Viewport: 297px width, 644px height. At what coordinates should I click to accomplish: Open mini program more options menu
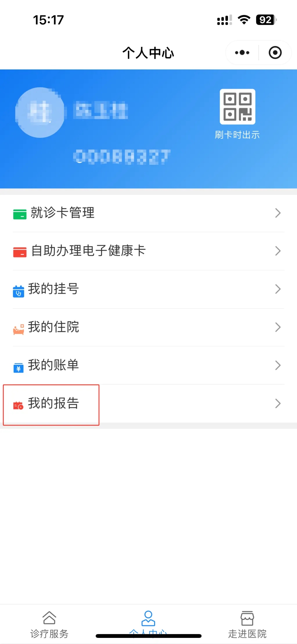click(242, 53)
